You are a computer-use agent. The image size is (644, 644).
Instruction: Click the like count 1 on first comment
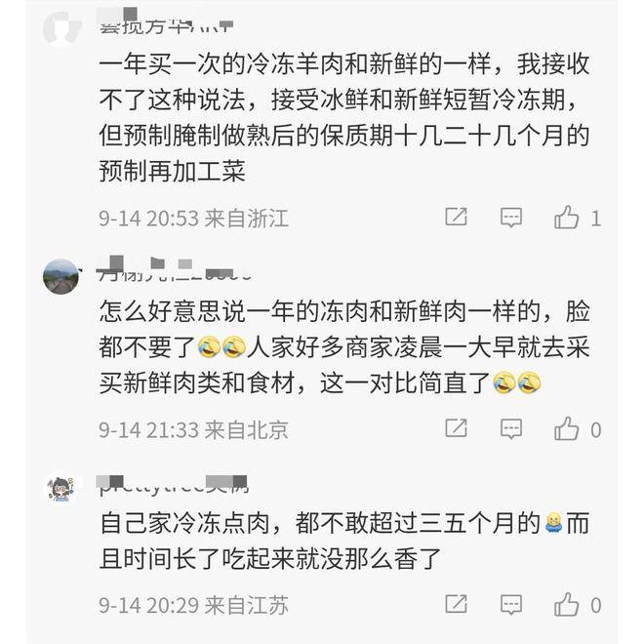[595, 219]
